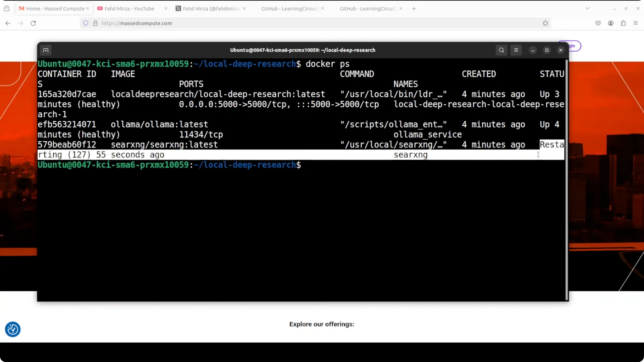Restore the Firefox browser window

(626, 8)
